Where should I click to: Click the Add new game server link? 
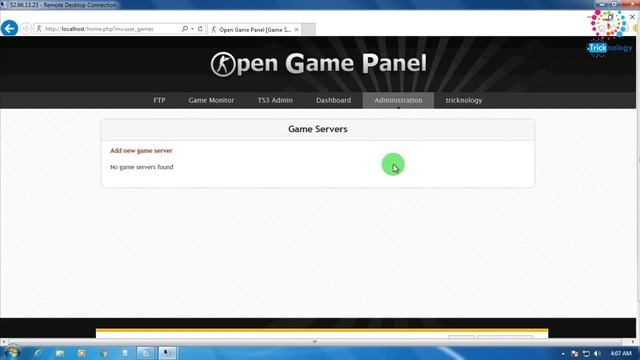coord(141,151)
